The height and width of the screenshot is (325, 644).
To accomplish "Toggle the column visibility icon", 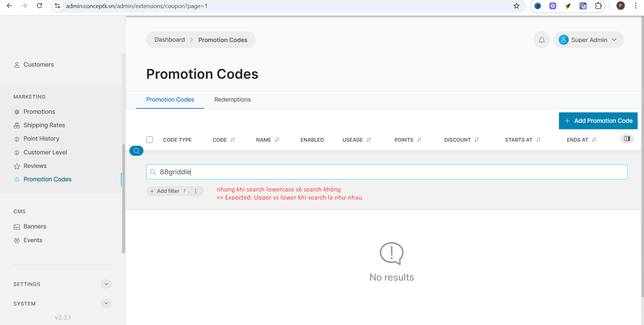I will pyautogui.click(x=627, y=139).
